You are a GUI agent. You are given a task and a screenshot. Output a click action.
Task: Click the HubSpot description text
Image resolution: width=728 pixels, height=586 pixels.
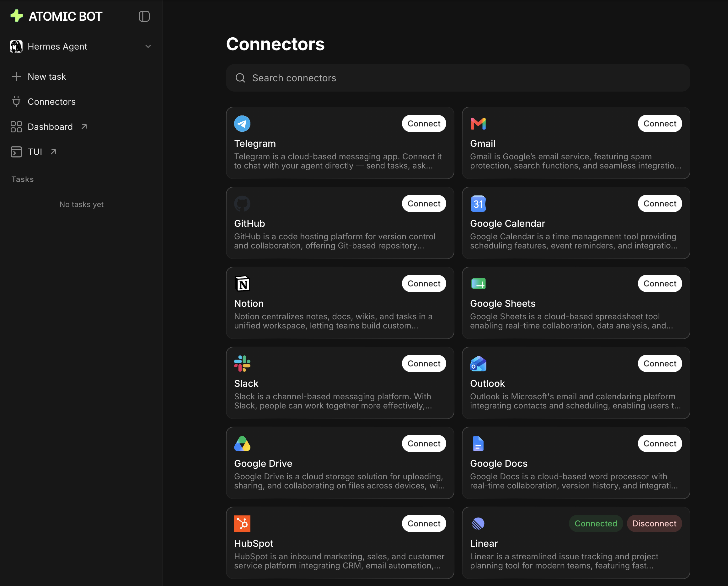point(339,561)
